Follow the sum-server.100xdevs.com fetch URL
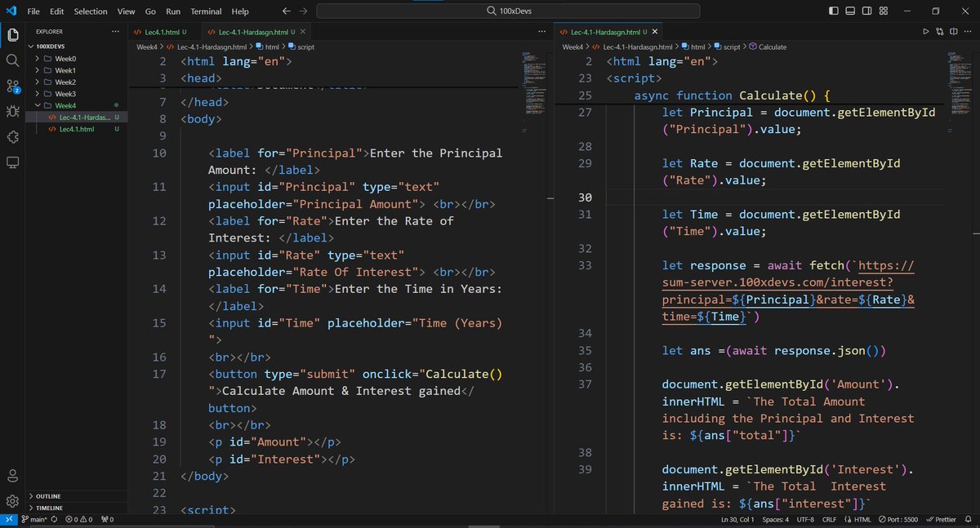 tap(788, 291)
